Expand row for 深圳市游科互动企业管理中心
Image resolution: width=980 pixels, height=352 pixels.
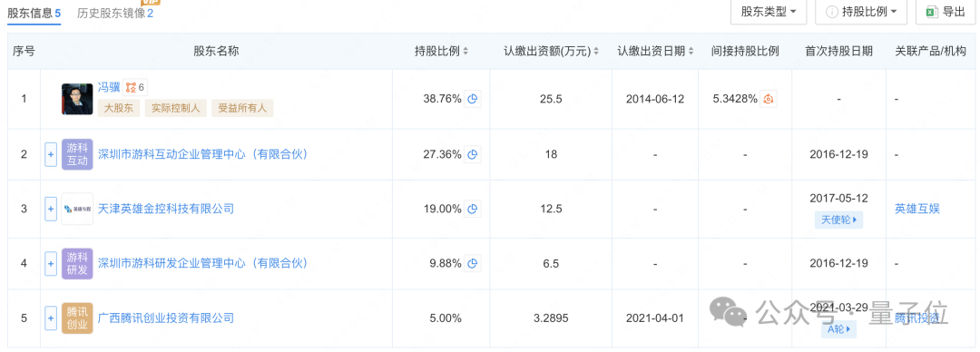51,154
